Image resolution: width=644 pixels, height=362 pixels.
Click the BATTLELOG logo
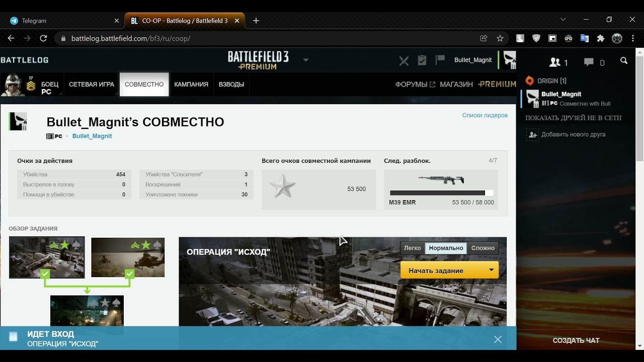(25, 60)
